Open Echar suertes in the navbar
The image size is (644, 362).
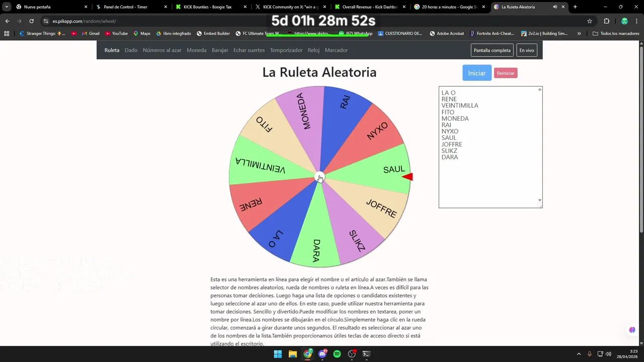click(x=249, y=50)
